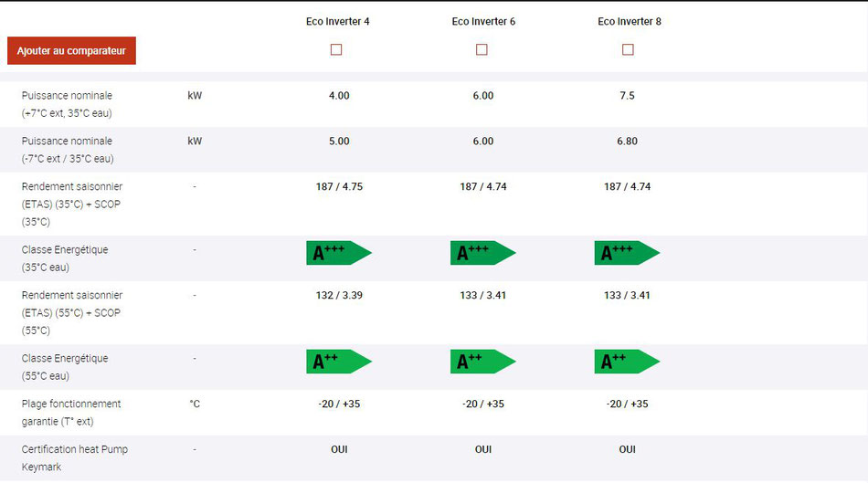
Task: Select the Eco Inverter 6 column header
Action: (483, 22)
